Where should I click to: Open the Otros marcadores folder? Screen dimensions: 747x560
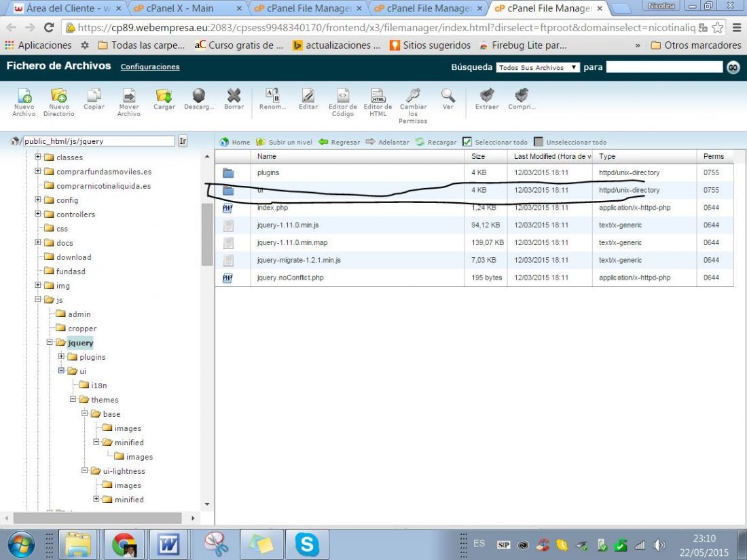pos(696,45)
